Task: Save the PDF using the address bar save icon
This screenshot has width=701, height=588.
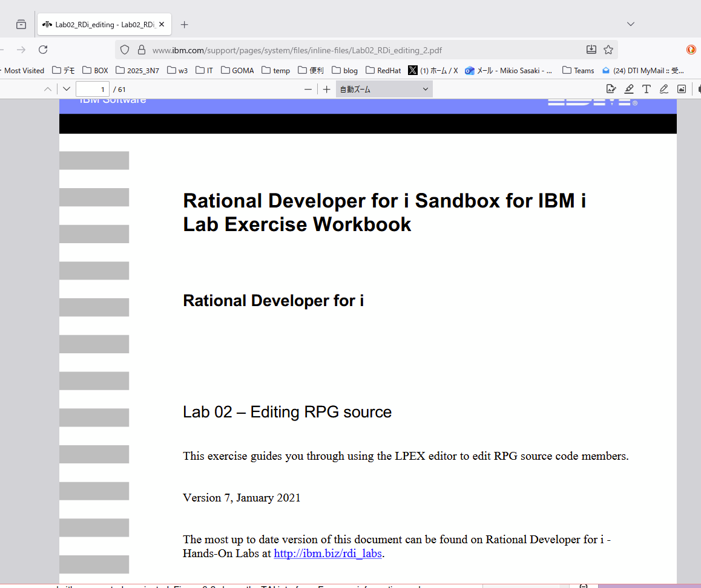Action: (x=591, y=50)
